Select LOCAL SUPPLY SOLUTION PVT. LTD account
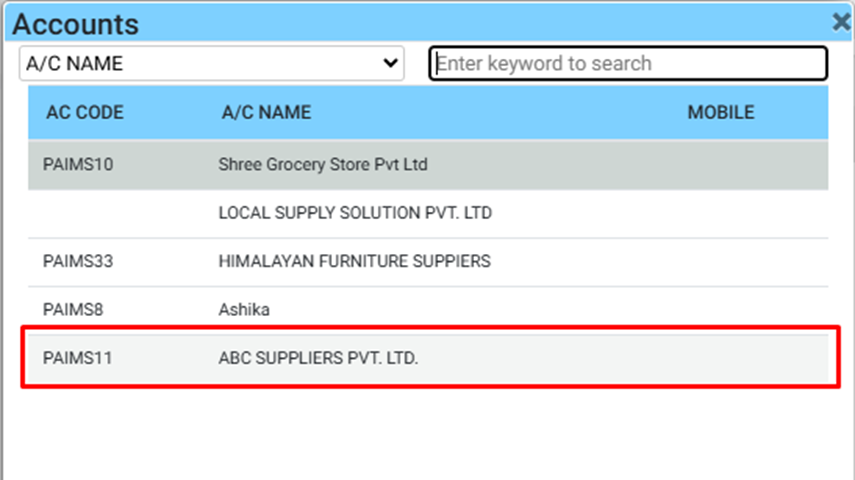The height and width of the screenshot is (480, 855). pos(355,213)
